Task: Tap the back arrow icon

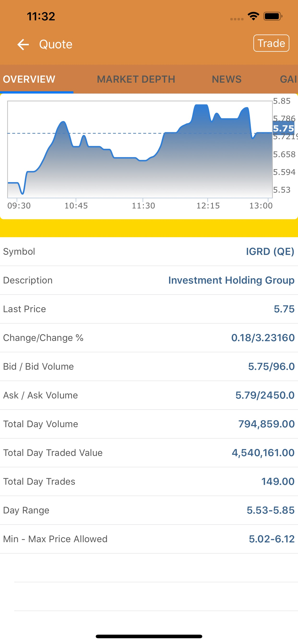Action: pyautogui.click(x=23, y=45)
